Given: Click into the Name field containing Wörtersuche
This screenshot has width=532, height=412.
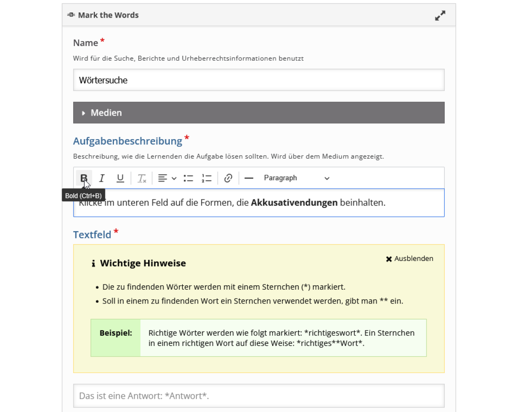Looking at the screenshot, I should pyautogui.click(x=258, y=80).
